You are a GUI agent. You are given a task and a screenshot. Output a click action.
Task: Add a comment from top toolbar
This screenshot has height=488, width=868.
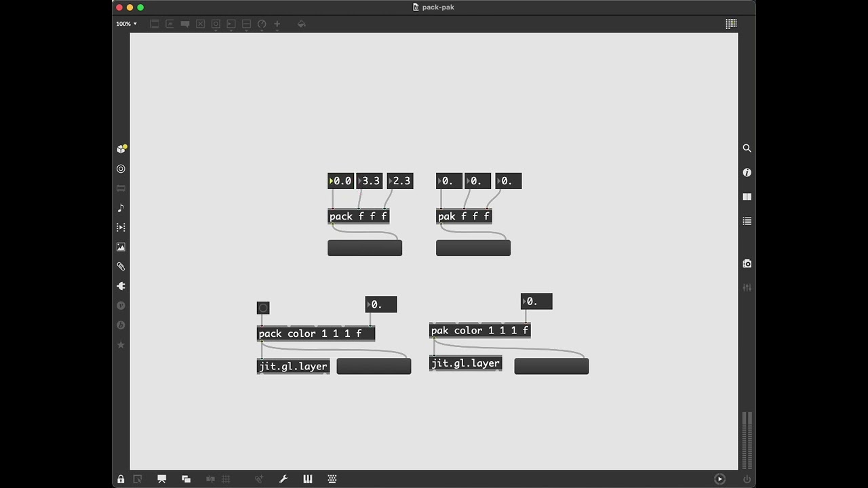[x=185, y=24]
